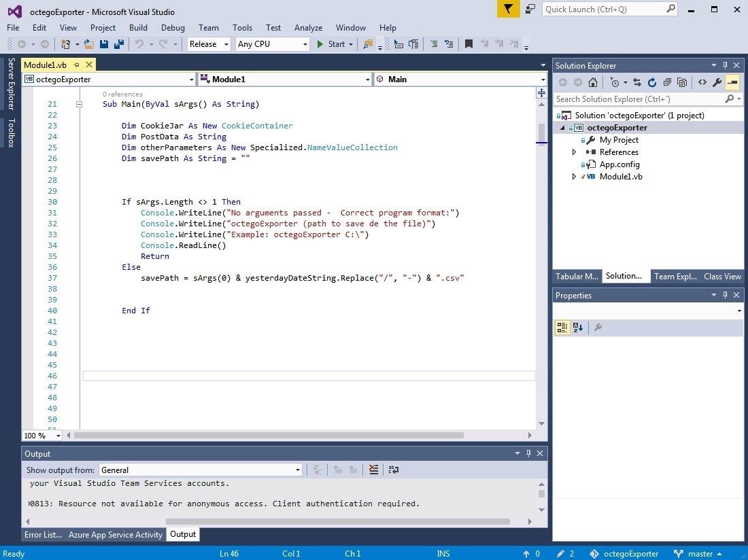Screen dimensions: 748x560
Task: Open the Toolbox side tab
Action: pos(11,133)
